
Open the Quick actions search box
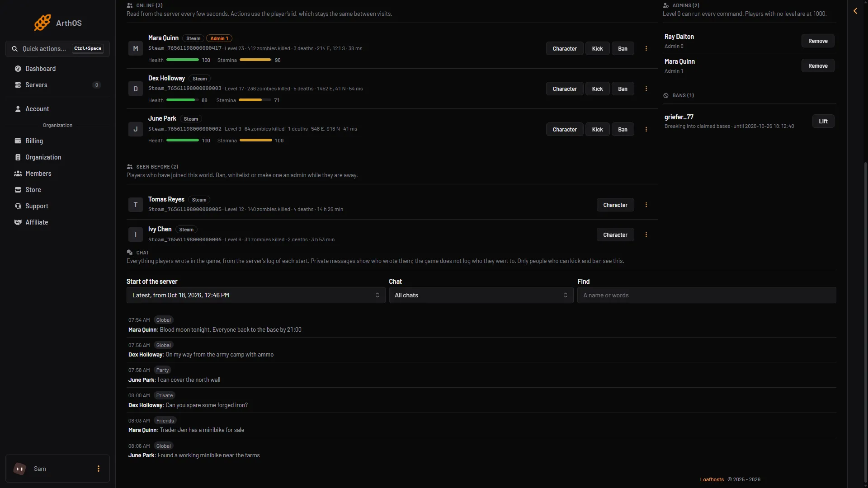click(x=57, y=49)
